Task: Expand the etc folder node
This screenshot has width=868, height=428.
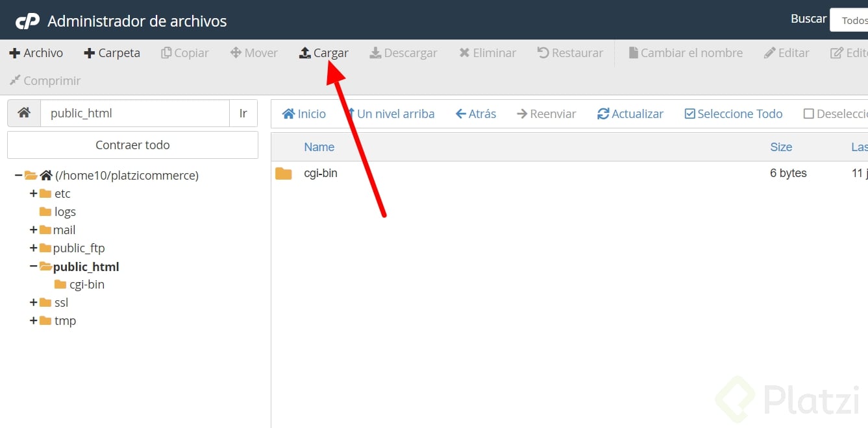Action: (33, 194)
